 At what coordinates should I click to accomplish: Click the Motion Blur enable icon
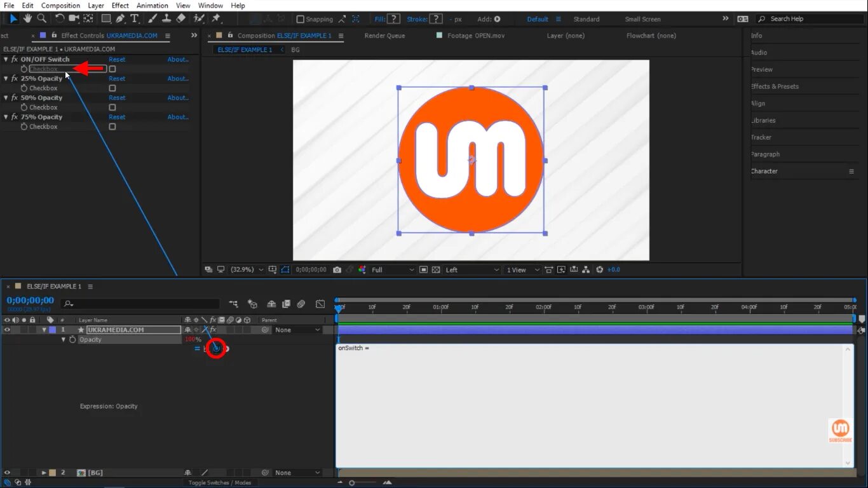(301, 304)
